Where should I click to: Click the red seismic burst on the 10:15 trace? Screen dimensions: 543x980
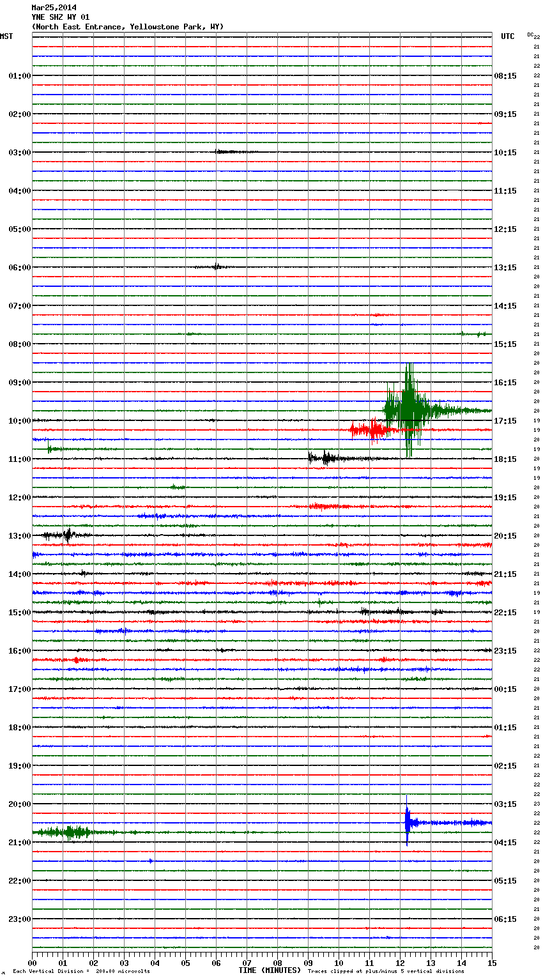point(374,430)
